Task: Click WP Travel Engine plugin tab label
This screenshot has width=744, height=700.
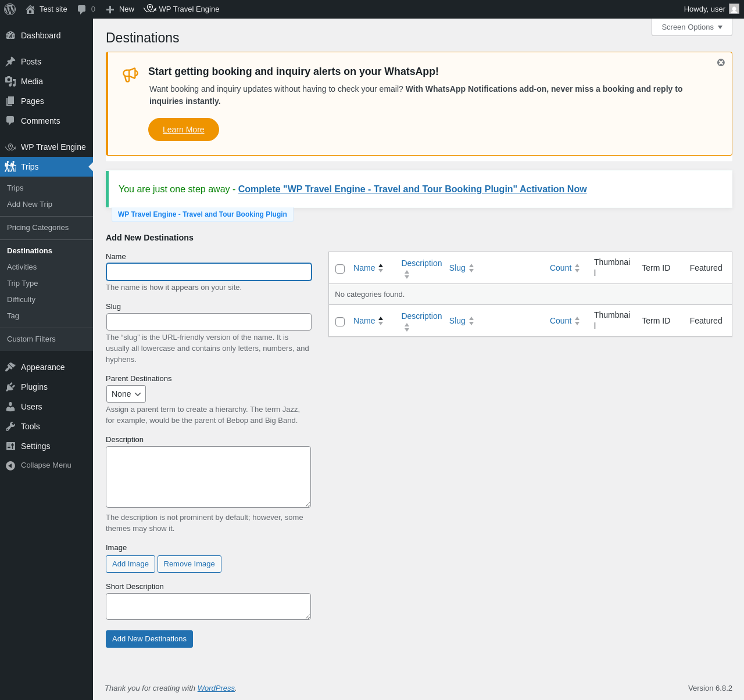Action: click(x=202, y=214)
